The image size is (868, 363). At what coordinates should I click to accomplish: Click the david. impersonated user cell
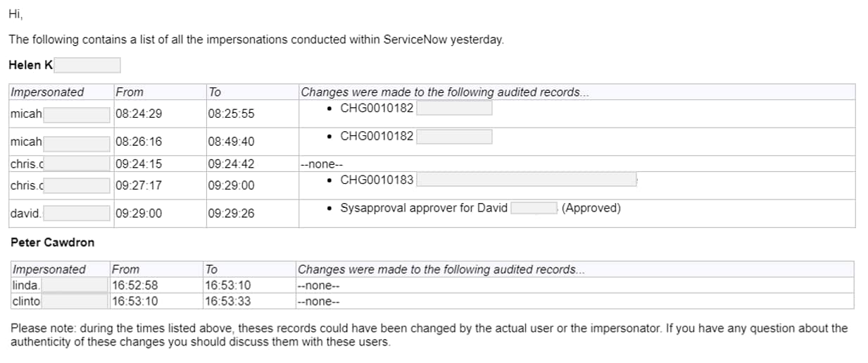[61, 214]
